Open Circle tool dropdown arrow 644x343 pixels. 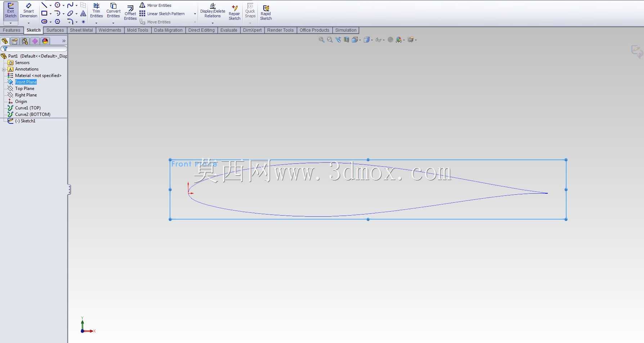coord(63,5)
